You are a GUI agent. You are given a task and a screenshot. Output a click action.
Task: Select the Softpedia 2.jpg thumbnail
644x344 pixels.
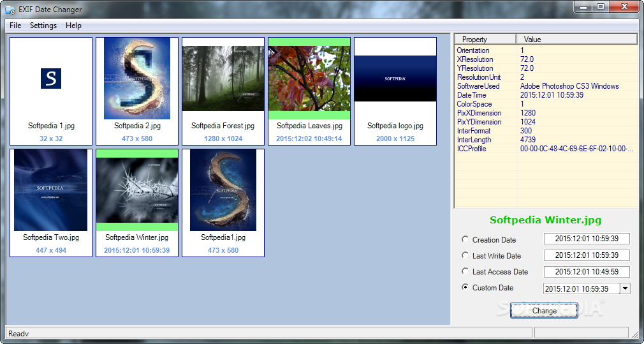(137, 91)
